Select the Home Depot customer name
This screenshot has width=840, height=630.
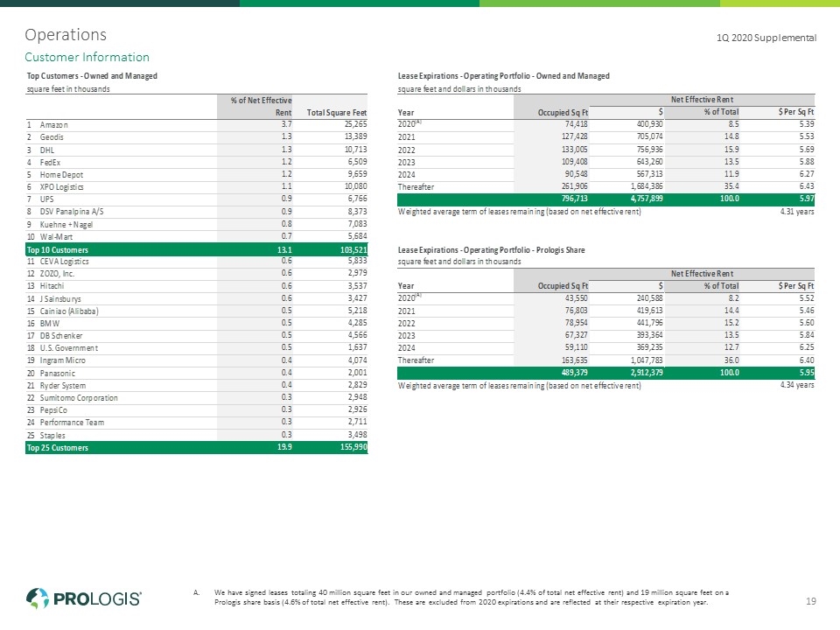coord(61,175)
